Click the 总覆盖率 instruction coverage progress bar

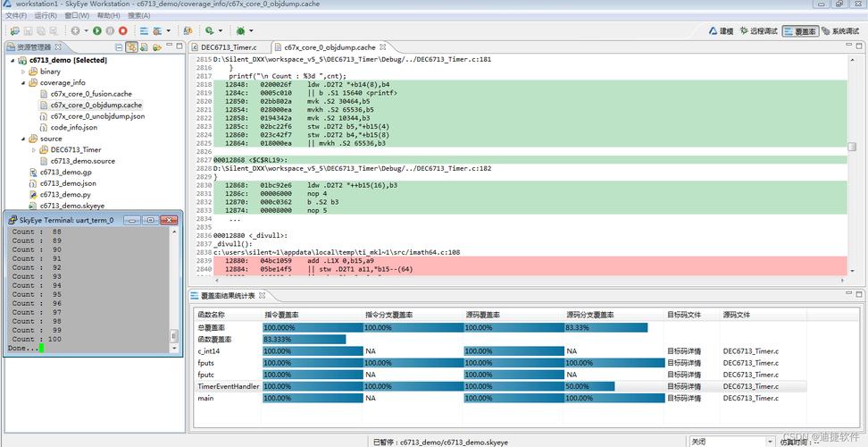(x=312, y=327)
